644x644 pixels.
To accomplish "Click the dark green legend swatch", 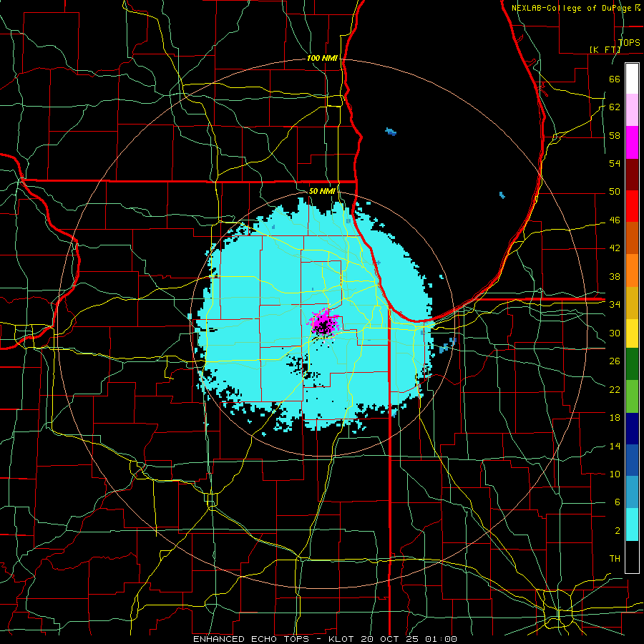I will (x=632, y=364).
